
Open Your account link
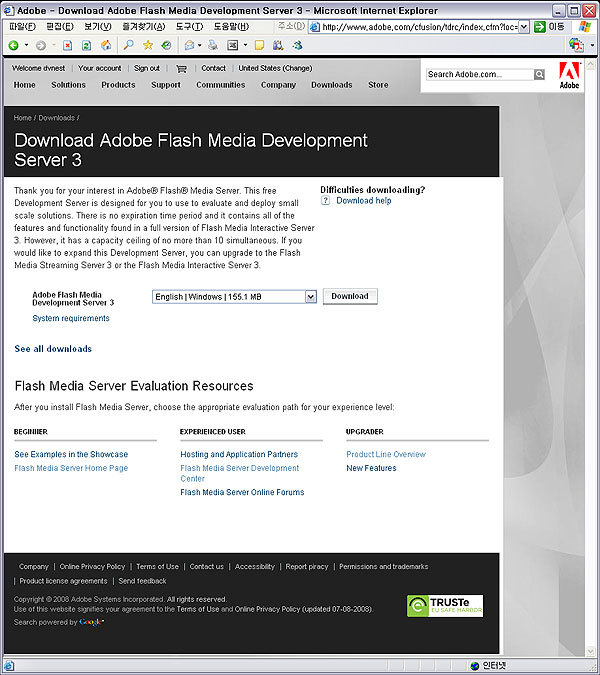(x=100, y=68)
